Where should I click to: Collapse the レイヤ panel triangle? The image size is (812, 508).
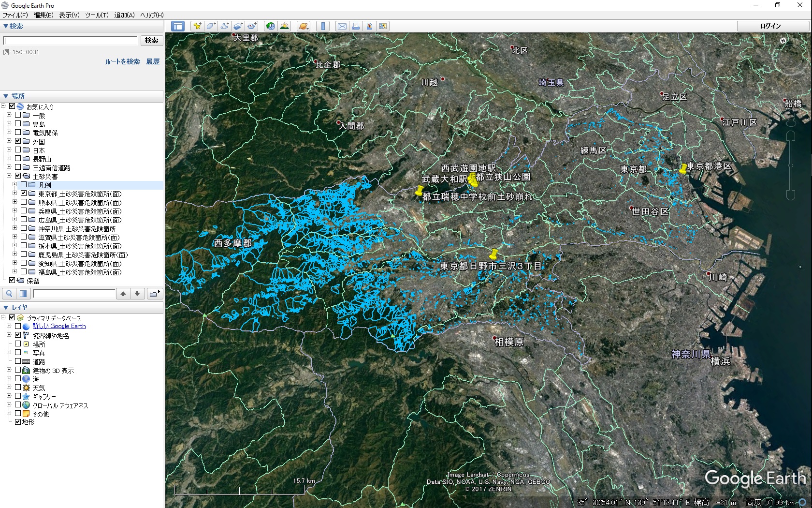5,307
